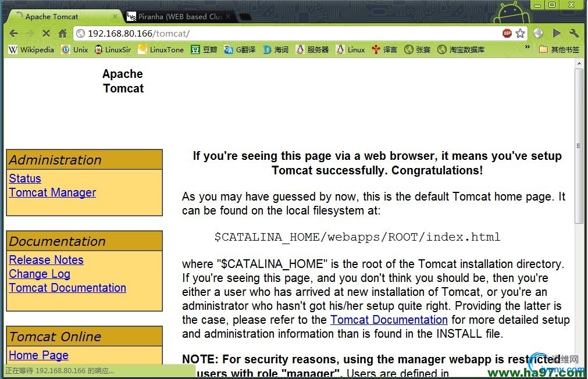Image resolution: width=588 pixels, height=379 pixels.
Task: Open the 海词 bookmark
Action: click(x=276, y=49)
